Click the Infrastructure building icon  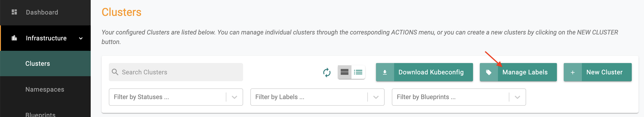coord(14,38)
